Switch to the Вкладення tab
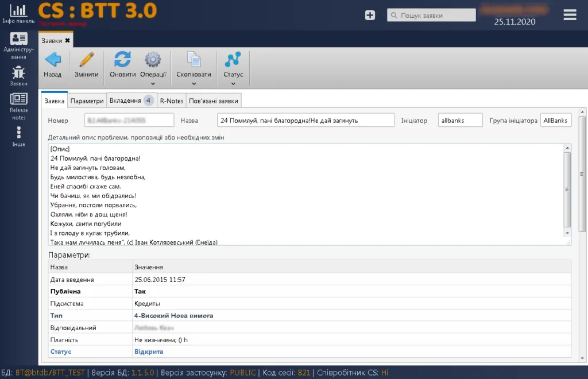Image resolution: width=588 pixels, height=379 pixels. pos(131,100)
